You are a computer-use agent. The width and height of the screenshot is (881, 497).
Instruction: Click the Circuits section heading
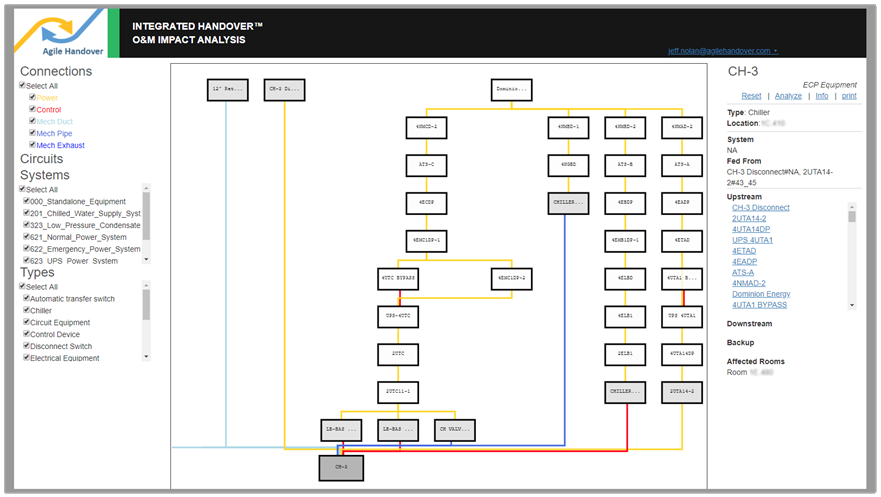pyautogui.click(x=42, y=159)
